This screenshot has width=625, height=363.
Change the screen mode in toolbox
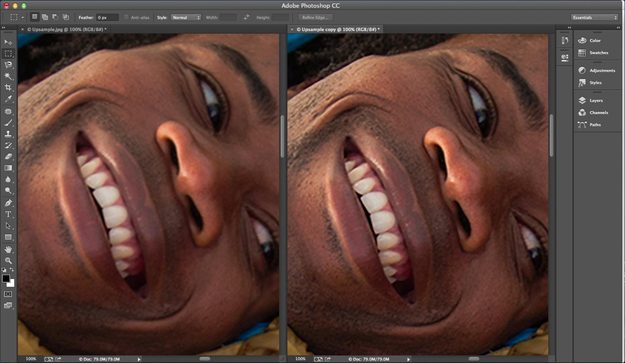click(x=8, y=306)
